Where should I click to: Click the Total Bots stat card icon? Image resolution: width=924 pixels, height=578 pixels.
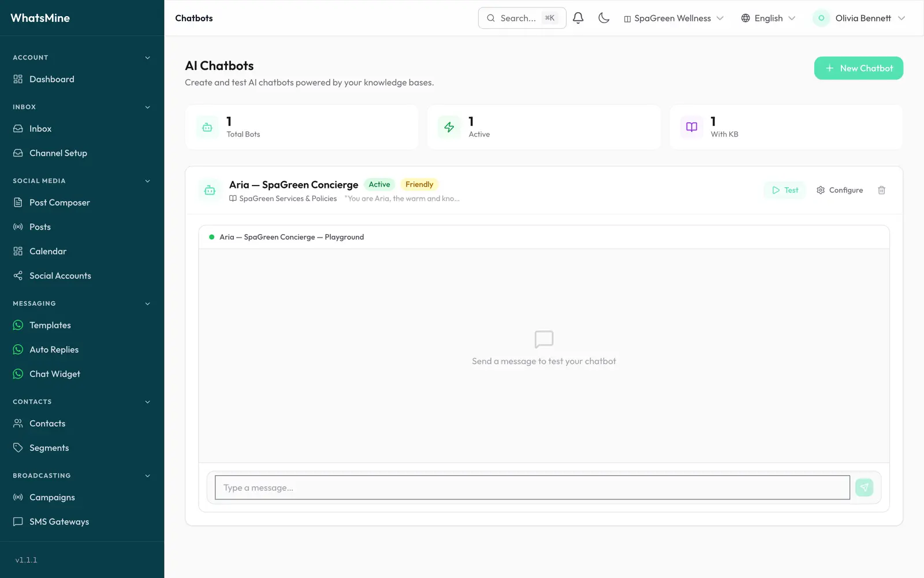(207, 127)
